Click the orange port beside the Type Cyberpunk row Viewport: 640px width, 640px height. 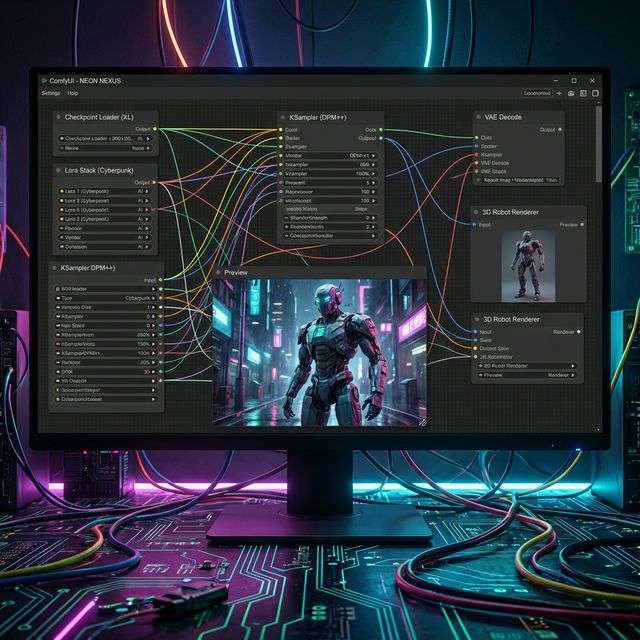click(161, 298)
